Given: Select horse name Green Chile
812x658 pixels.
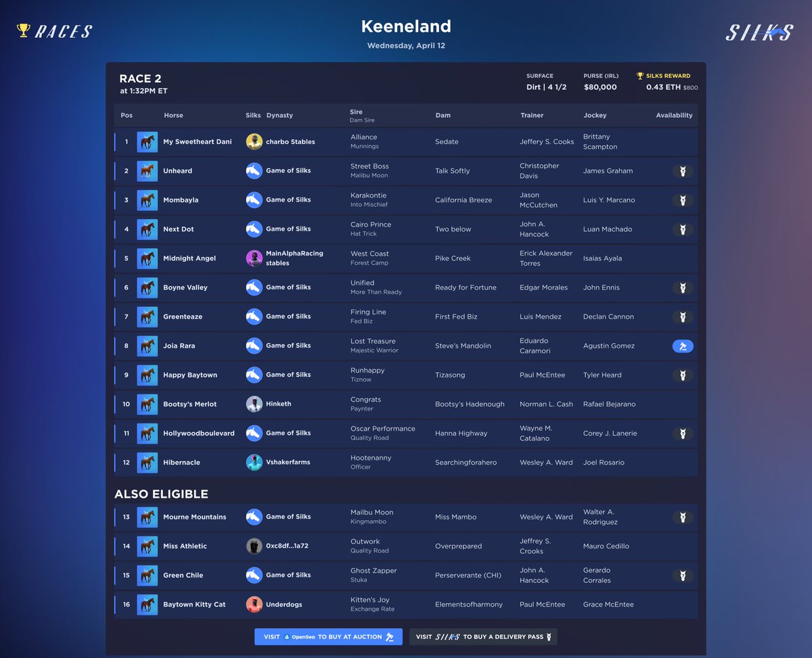Looking at the screenshot, I should pos(183,575).
